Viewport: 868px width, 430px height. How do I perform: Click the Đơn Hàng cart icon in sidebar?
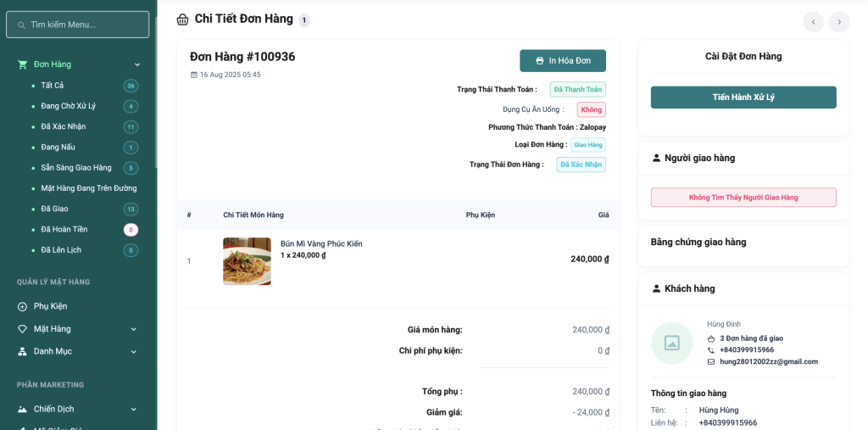[23, 64]
